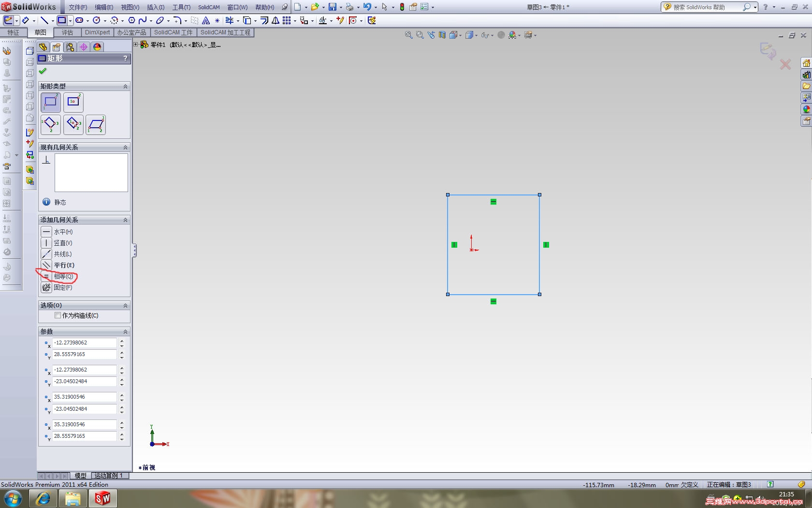
Task: Open Internet Explorer from the taskbar
Action: [43, 498]
